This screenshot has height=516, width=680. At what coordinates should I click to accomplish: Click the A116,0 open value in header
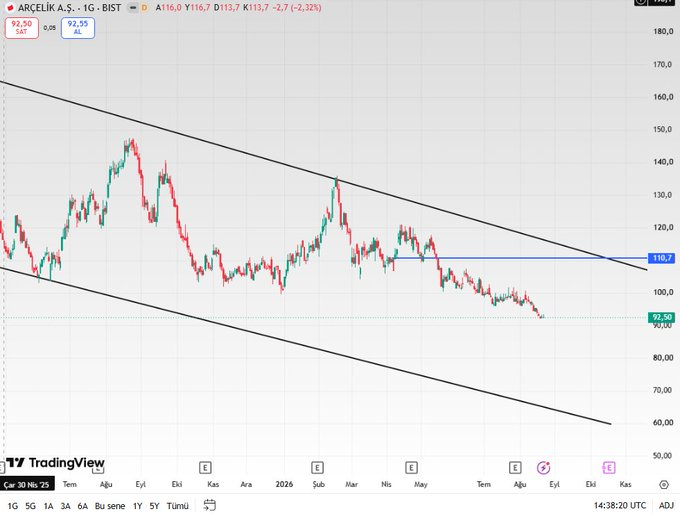click(x=169, y=7)
